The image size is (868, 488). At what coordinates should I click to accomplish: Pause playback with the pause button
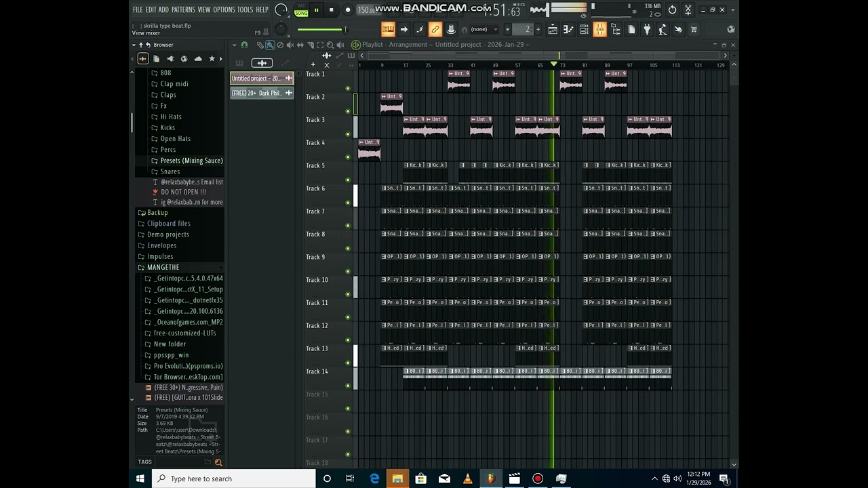316,10
